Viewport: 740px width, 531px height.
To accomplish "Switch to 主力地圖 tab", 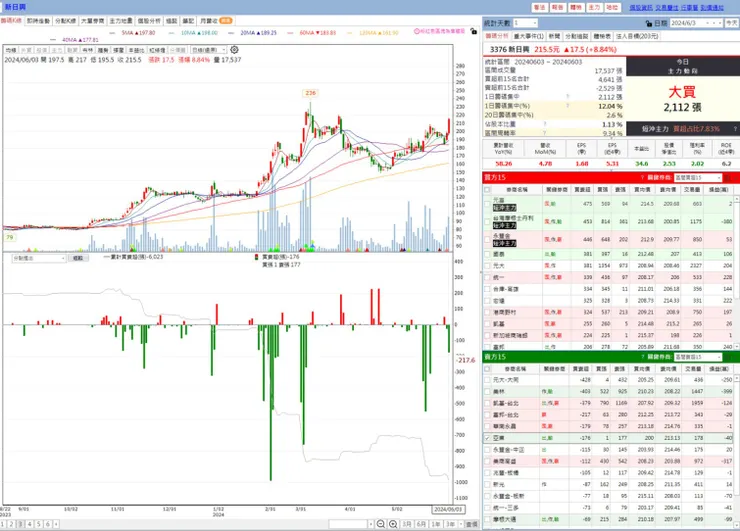I will click(x=121, y=21).
